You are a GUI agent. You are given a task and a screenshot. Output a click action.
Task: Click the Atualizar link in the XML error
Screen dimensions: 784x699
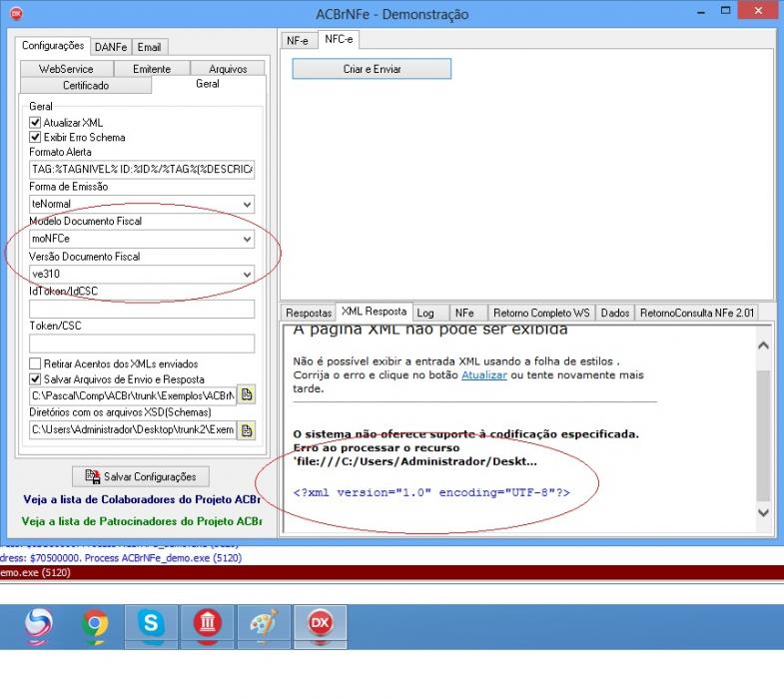(484, 375)
